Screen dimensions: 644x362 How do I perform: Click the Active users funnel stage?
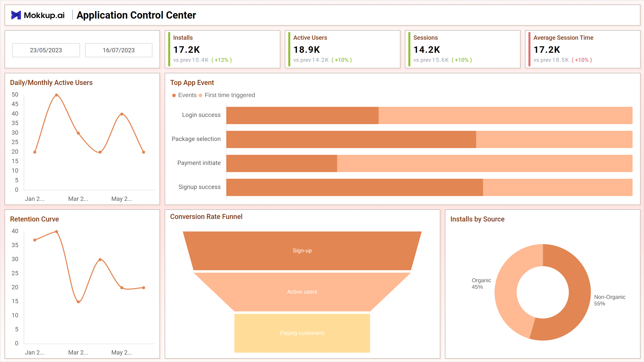click(302, 292)
